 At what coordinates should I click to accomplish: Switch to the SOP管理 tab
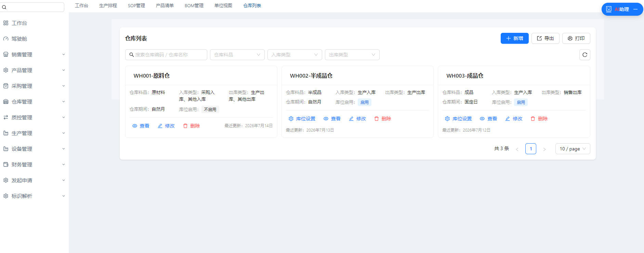[x=136, y=5]
